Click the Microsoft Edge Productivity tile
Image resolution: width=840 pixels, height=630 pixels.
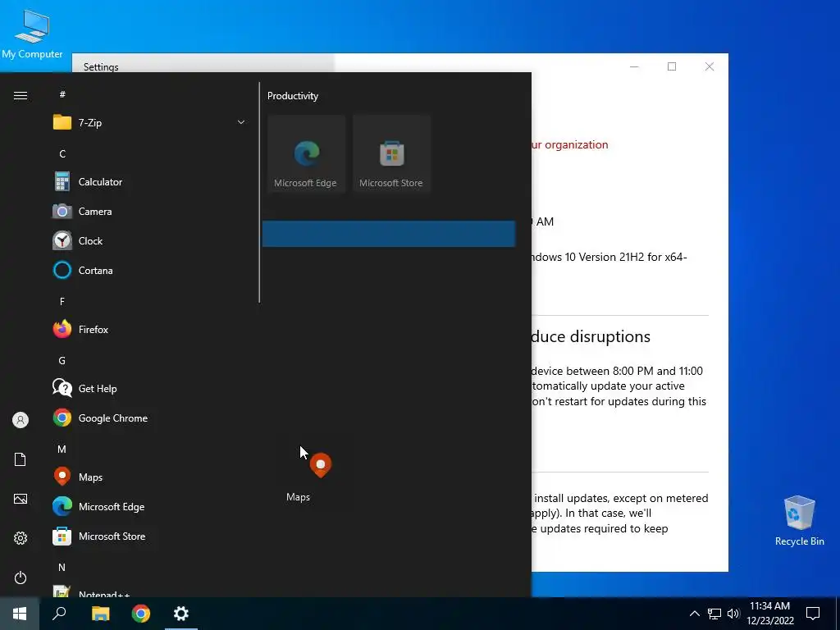point(306,153)
